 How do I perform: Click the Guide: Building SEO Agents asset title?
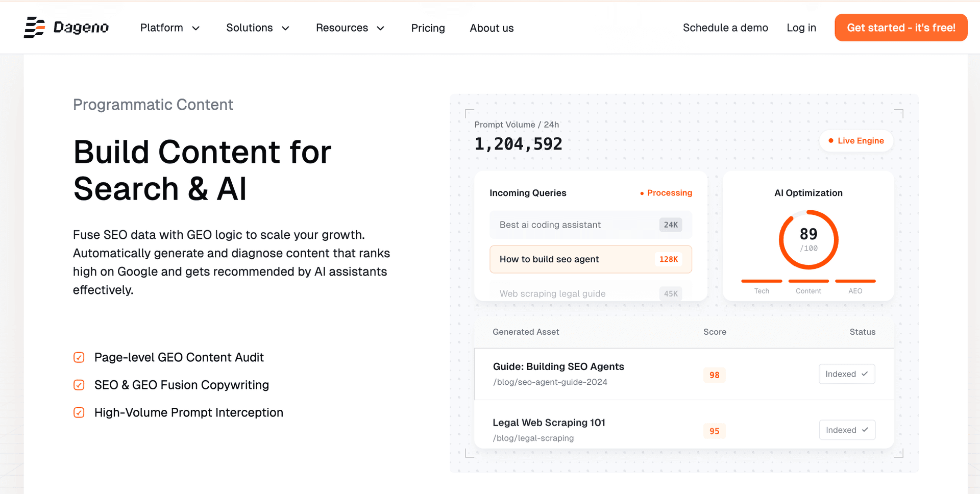coord(558,366)
